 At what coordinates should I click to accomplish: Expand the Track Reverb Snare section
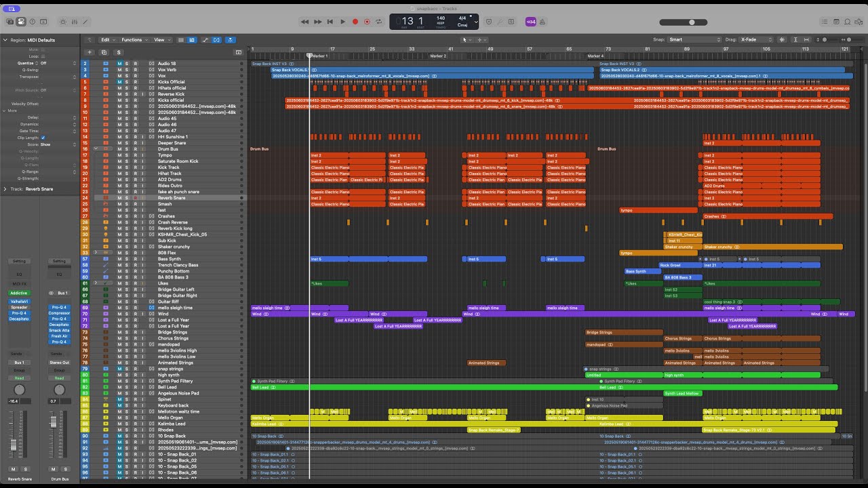point(5,189)
